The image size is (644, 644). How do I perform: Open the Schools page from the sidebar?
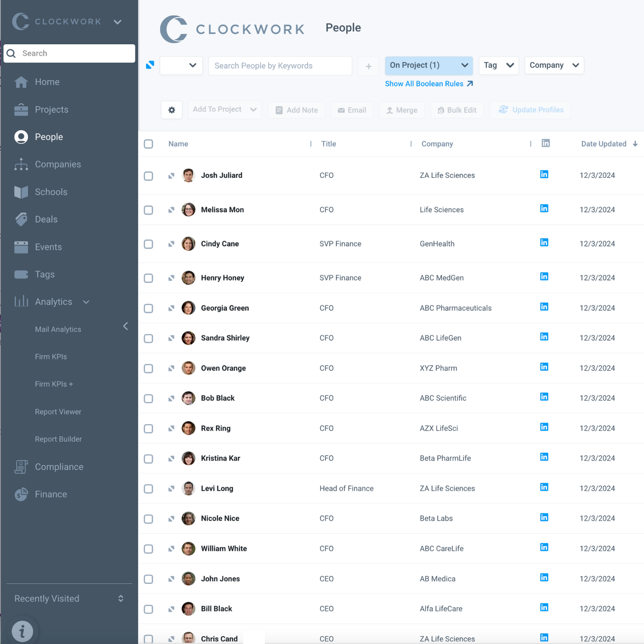point(51,192)
